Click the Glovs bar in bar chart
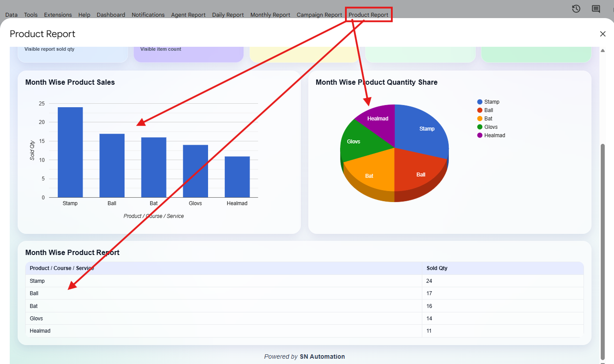Screen dimensions: 614x364 coord(195,171)
